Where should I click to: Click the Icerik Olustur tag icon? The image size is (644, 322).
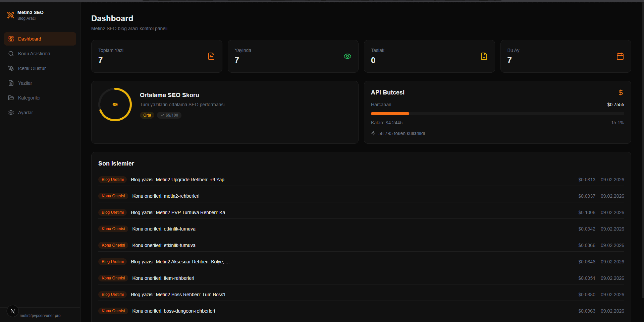11,68
